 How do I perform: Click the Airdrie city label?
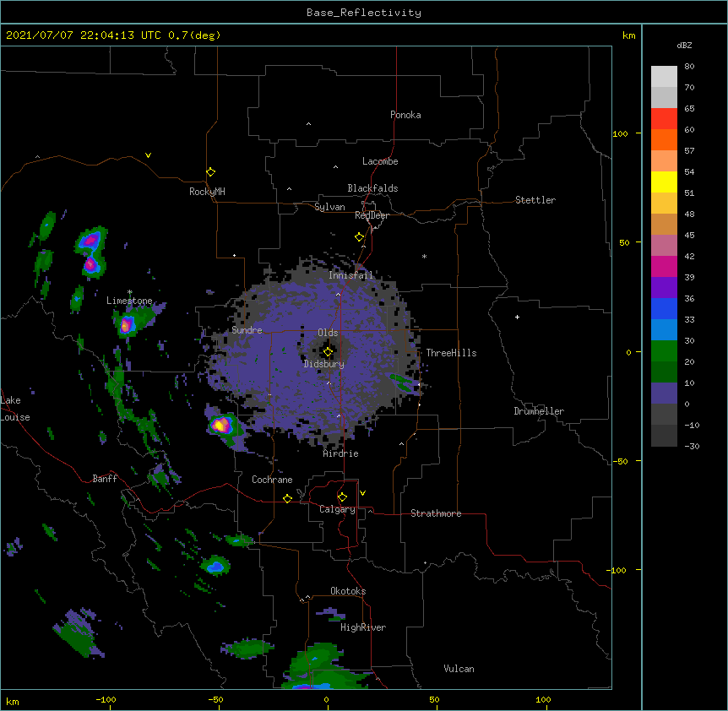pos(341,453)
